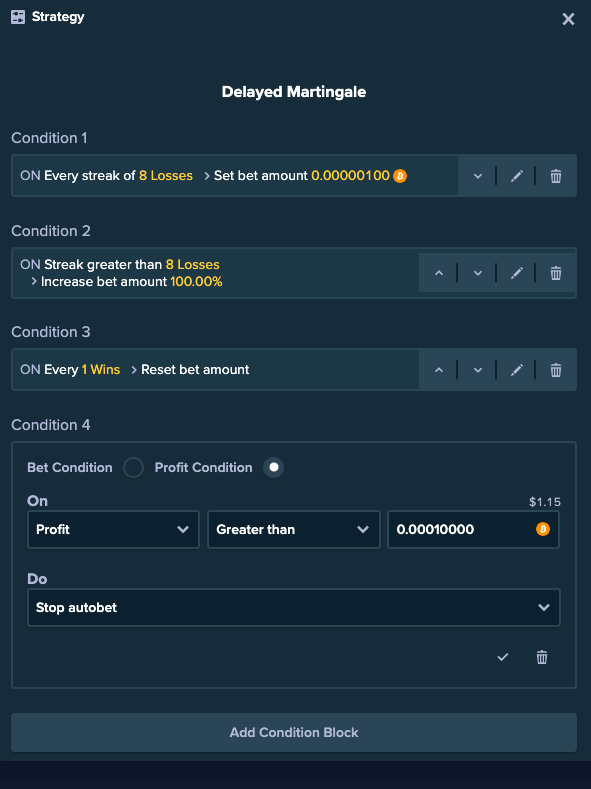Move Condition 2 up with arrow
Screen dimensions: 591x789
439,273
